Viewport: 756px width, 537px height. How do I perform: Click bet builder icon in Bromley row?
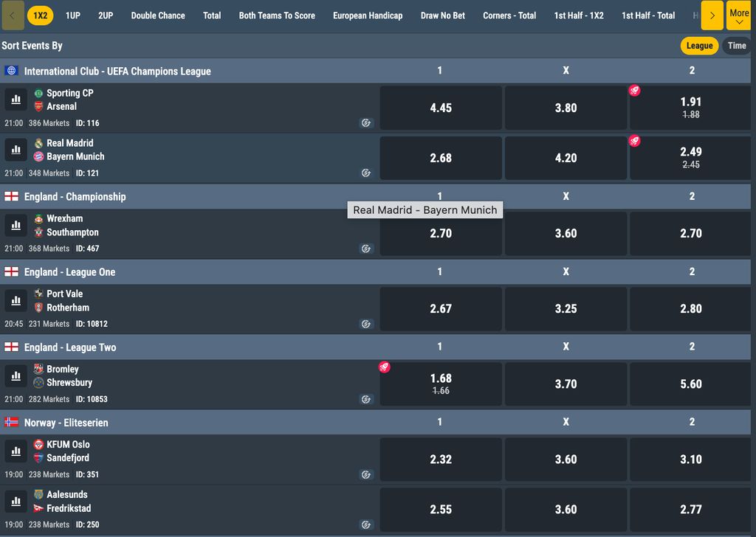(x=366, y=399)
